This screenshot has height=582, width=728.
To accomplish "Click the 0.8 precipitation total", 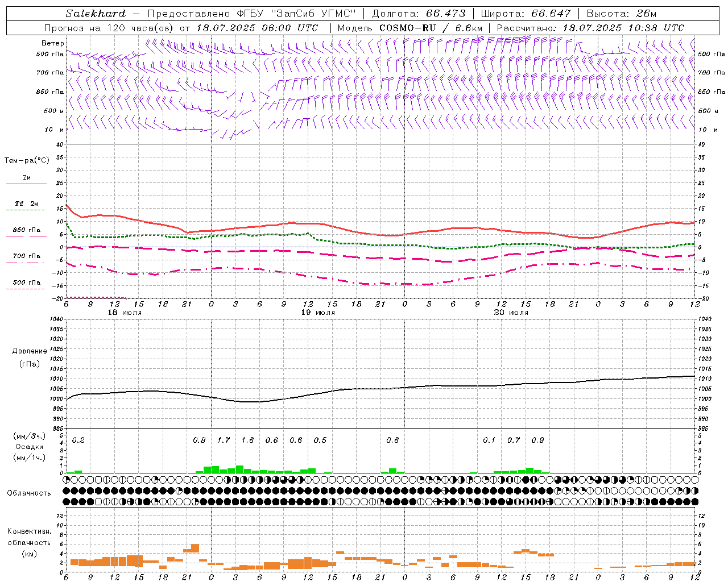I will tap(200, 440).
